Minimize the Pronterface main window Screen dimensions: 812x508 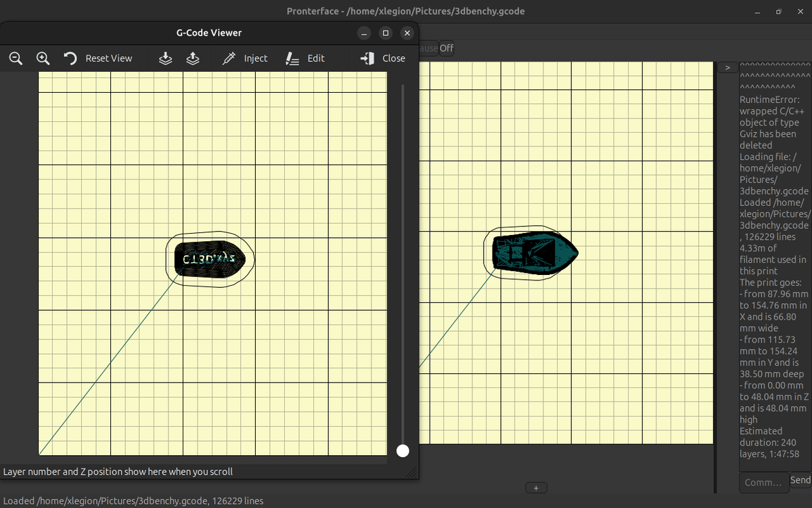(x=757, y=12)
